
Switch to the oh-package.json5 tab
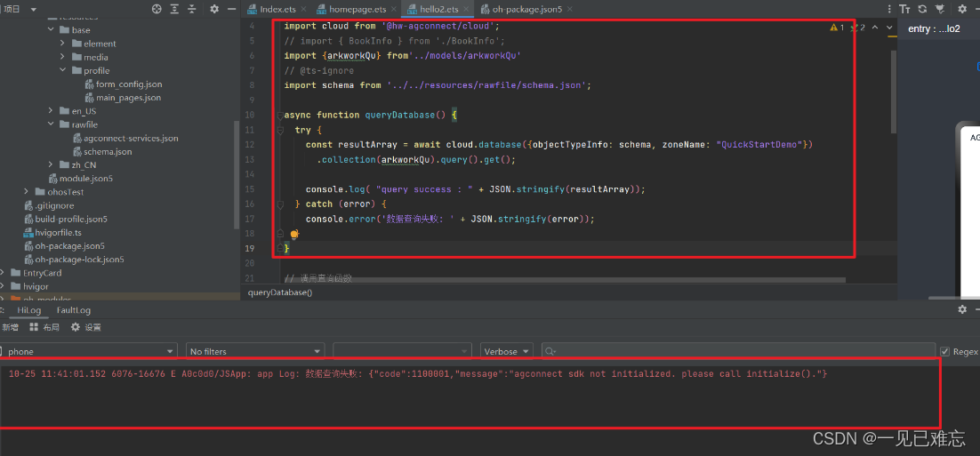pos(526,10)
